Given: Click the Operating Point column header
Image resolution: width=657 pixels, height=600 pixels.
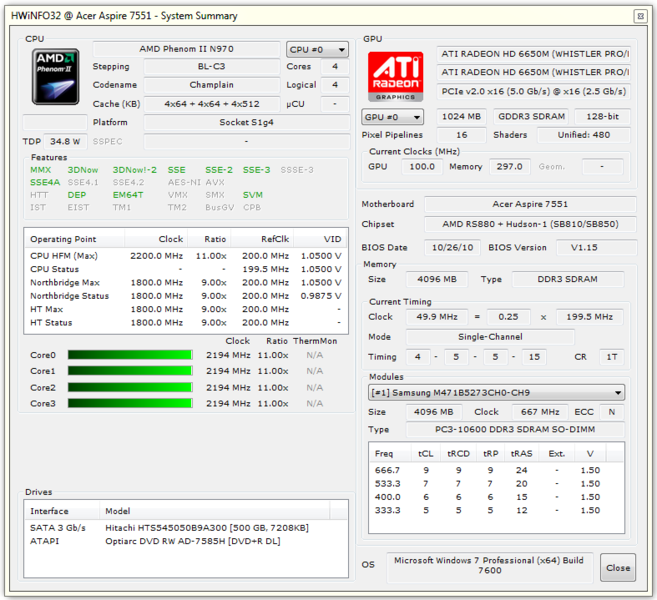Looking at the screenshot, I should click(x=74, y=239).
